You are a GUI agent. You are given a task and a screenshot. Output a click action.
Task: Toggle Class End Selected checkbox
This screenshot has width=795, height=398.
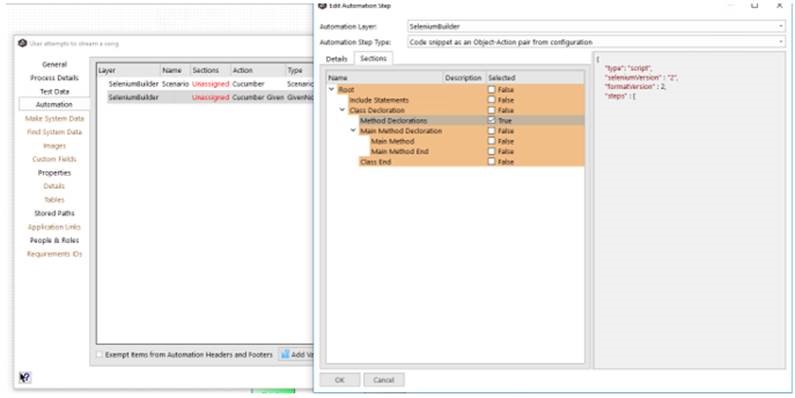491,162
